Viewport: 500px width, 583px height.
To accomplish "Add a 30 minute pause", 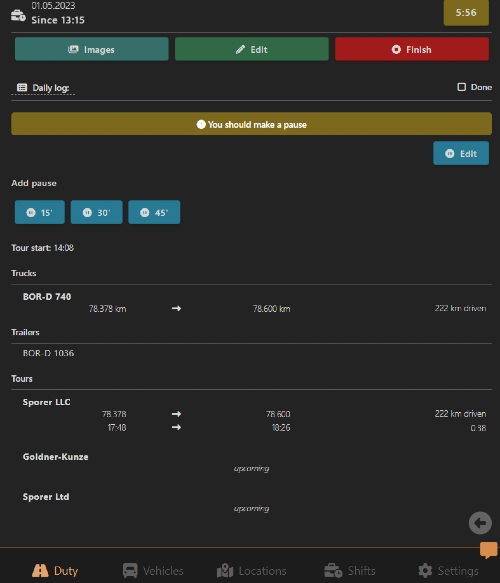I will 97,212.
